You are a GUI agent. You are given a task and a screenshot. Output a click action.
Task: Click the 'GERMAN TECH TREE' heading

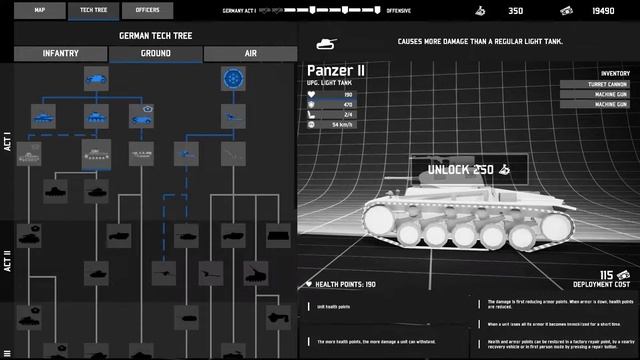point(156,36)
